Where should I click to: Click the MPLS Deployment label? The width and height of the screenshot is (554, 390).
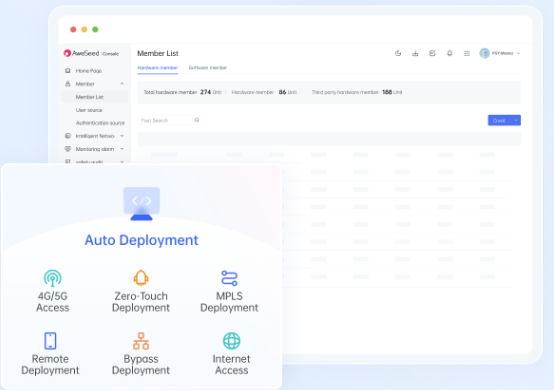229,302
